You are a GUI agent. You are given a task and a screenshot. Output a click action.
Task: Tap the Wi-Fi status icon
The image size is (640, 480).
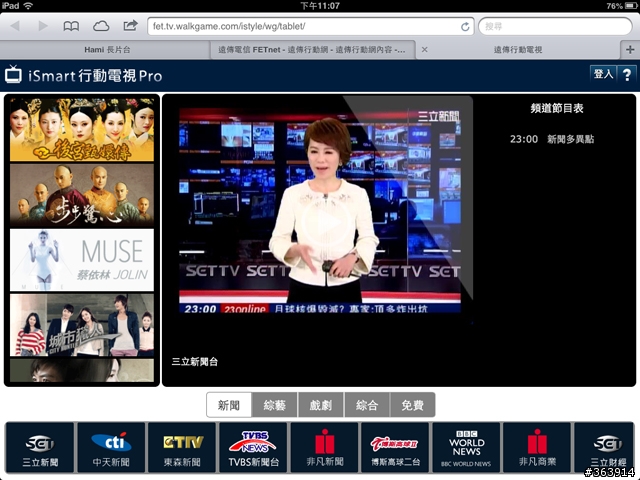(x=29, y=6)
